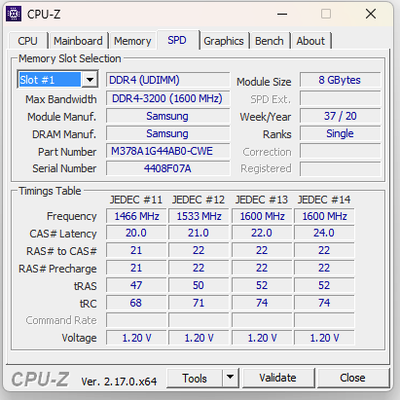Click the Module Manuf. Samsung value
The height and width of the screenshot is (400, 400).
coord(168,116)
